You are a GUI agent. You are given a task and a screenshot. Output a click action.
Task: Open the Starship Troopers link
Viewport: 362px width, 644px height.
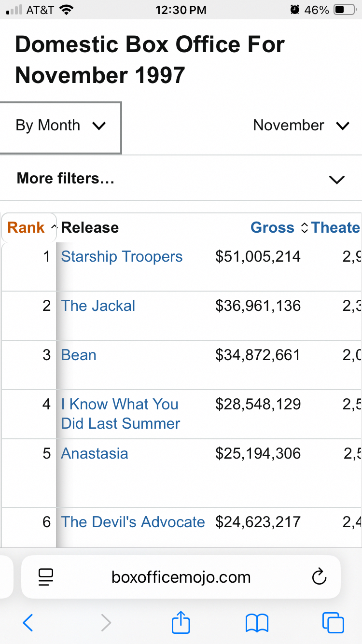pos(122,256)
